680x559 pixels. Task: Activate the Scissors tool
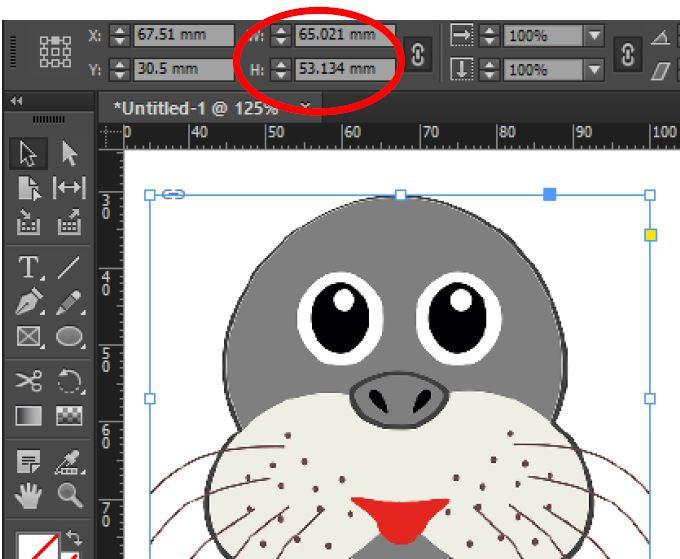pos(29,381)
